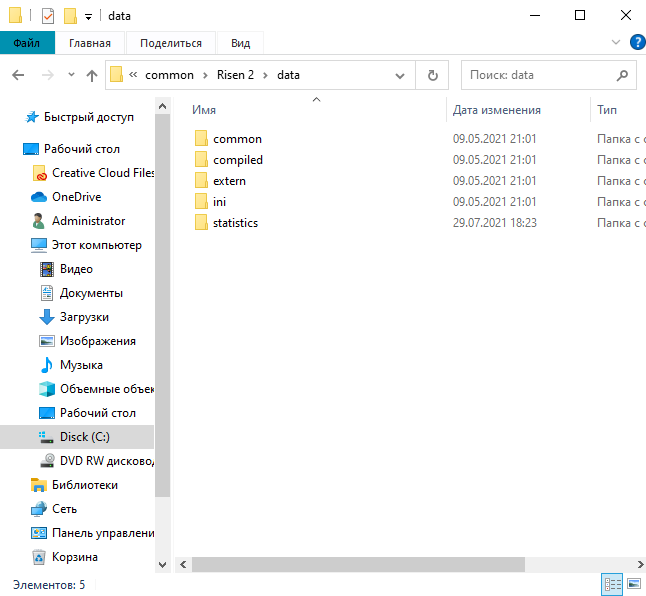The width and height of the screenshot is (646, 596).
Task: Select the compiled folder
Action: (238, 160)
